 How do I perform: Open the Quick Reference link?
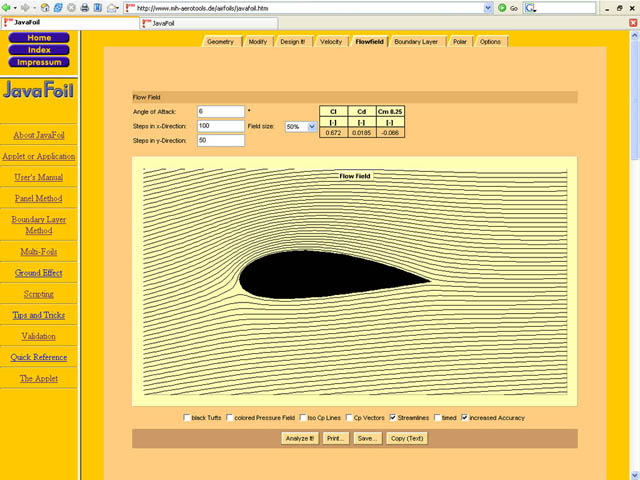coord(39,357)
